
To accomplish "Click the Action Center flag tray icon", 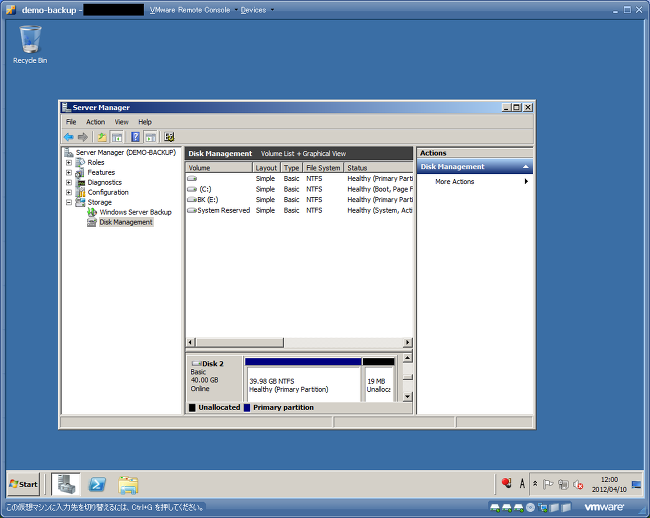I will click(548, 484).
